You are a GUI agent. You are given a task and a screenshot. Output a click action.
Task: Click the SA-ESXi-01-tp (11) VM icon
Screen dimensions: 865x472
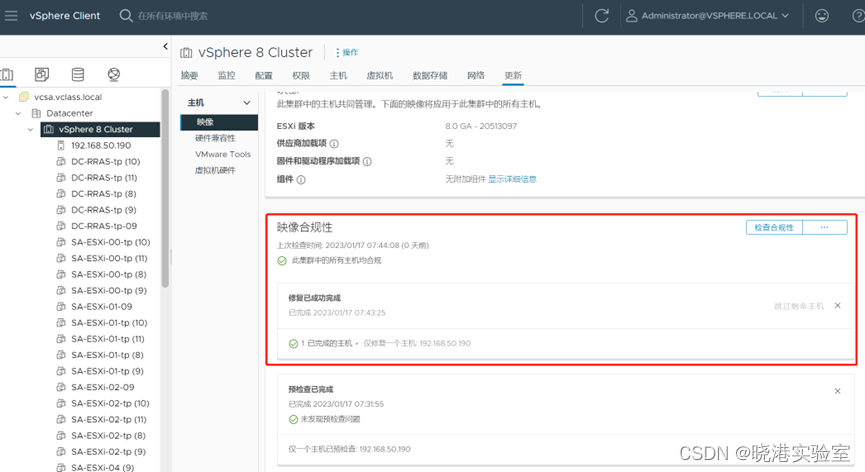coord(61,339)
